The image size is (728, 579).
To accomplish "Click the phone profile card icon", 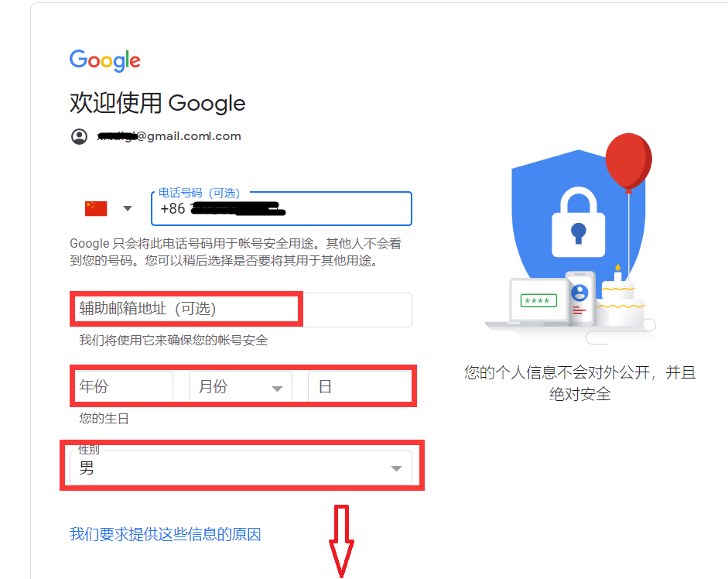I will click(x=580, y=298).
